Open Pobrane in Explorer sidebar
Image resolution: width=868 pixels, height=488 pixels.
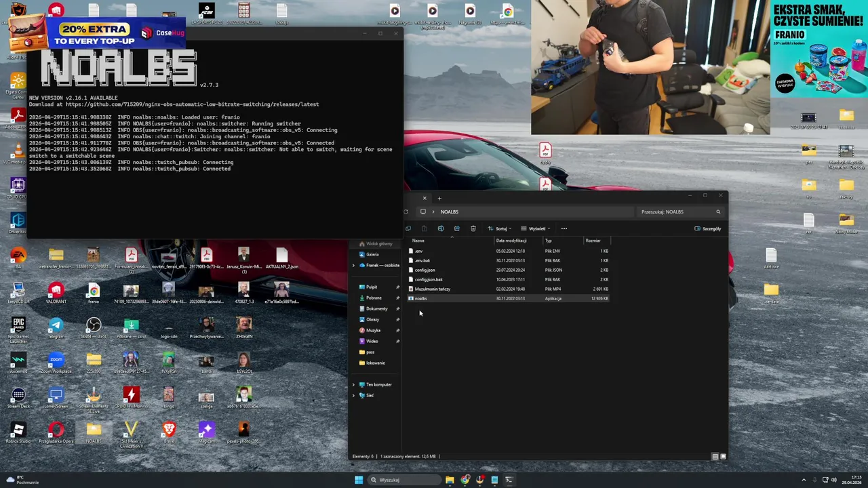click(x=370, y=298)
